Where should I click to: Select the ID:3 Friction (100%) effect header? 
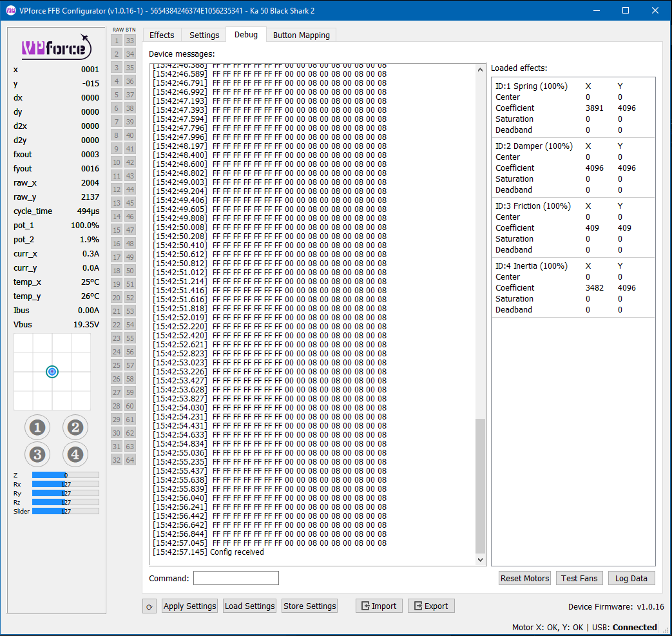[x=533, y=206]
